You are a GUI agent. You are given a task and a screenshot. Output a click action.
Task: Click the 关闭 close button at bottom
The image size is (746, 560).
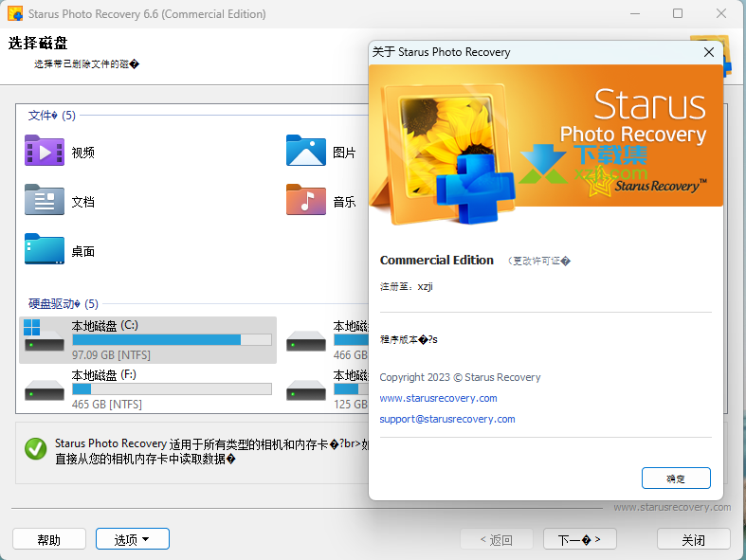pos(694,539)
